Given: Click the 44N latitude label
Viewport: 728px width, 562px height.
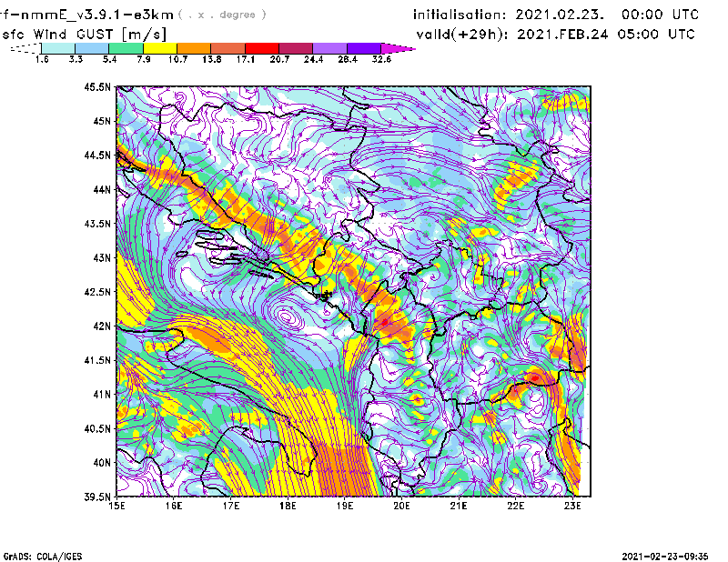Looking at the screenshot, I should click(x=102, y=189).
